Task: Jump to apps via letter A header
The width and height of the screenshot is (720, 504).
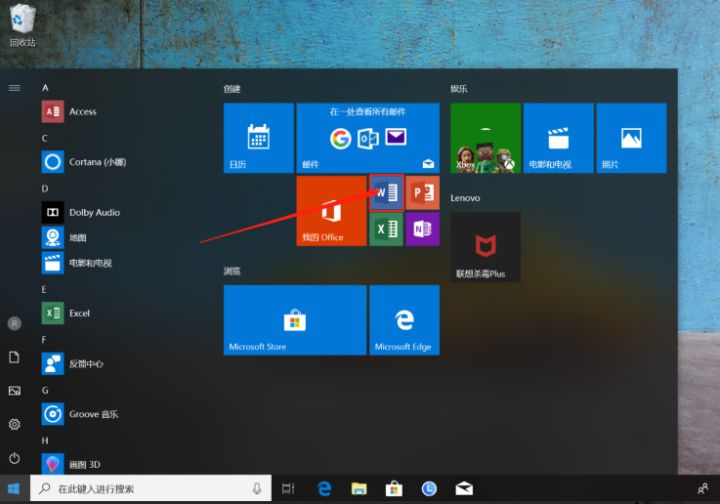Action: click(45, 87)
